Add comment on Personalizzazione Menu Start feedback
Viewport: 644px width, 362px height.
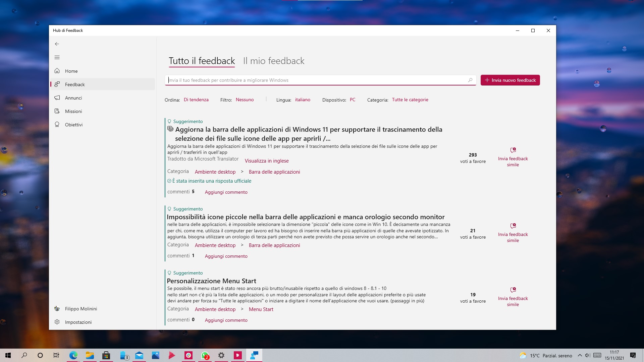pos(226,320)
